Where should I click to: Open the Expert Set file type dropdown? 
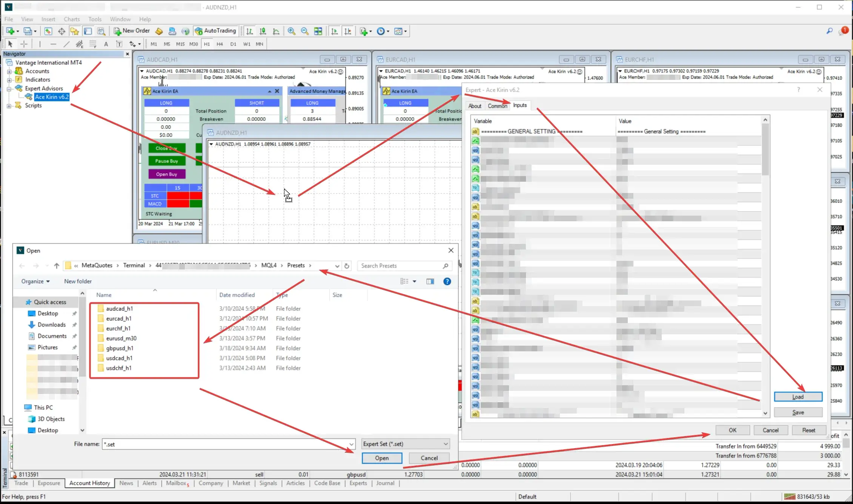coord(405,444)
